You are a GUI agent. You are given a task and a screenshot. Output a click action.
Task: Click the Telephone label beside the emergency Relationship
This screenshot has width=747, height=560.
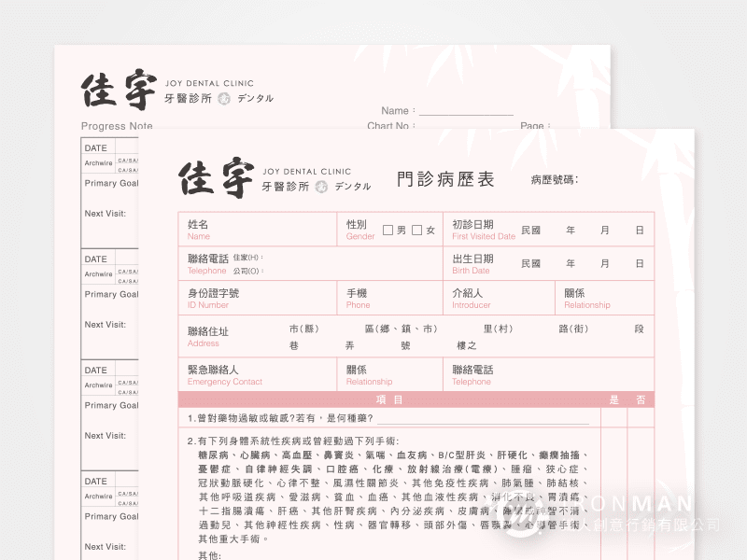tap(472, 382)
